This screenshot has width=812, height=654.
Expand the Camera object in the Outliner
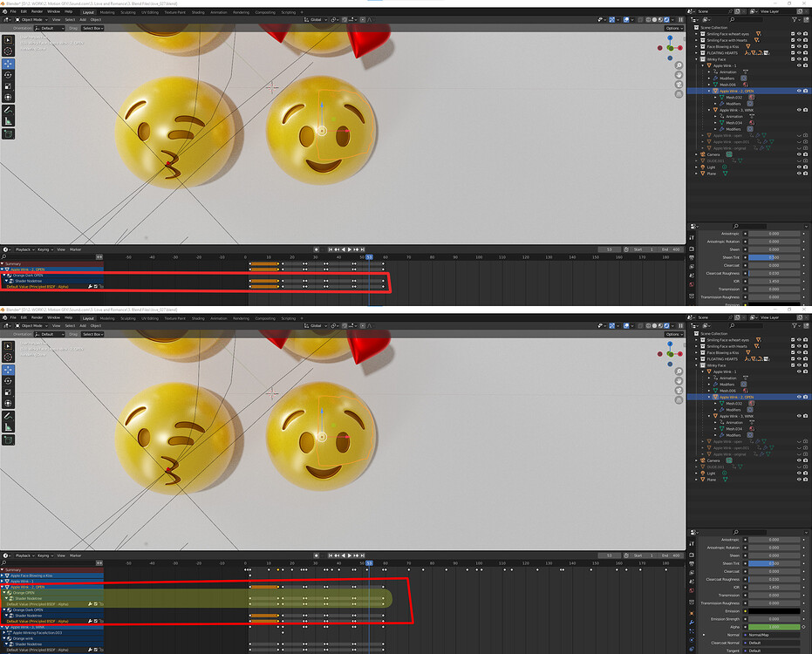pos(697,154)
